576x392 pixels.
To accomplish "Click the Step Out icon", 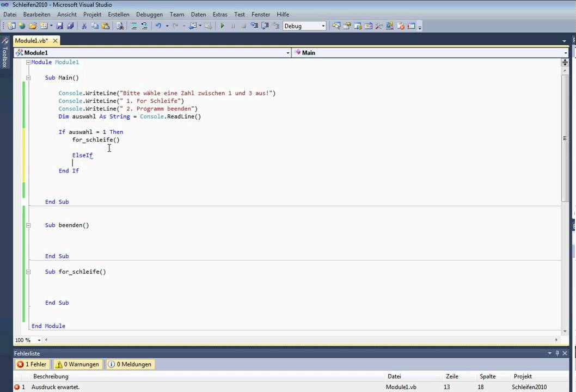I will [x=275, y=26].
